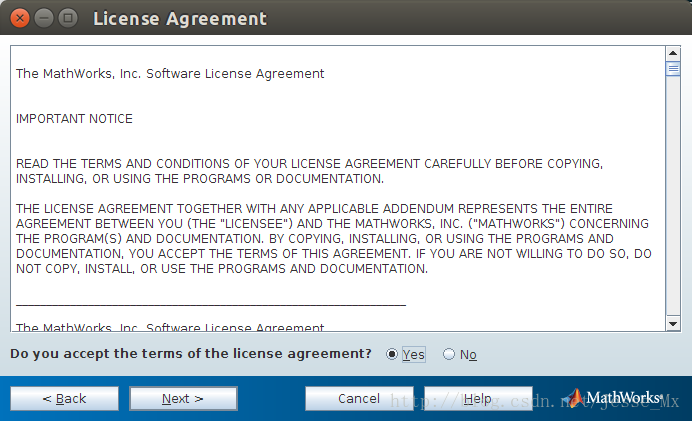Open Help for the installer

coord(477,398)
